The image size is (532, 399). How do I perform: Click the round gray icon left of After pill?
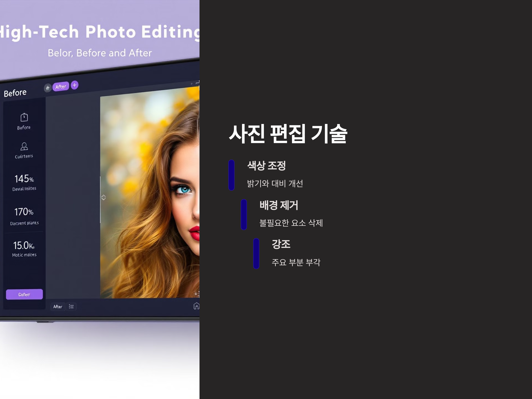(48, 88)
